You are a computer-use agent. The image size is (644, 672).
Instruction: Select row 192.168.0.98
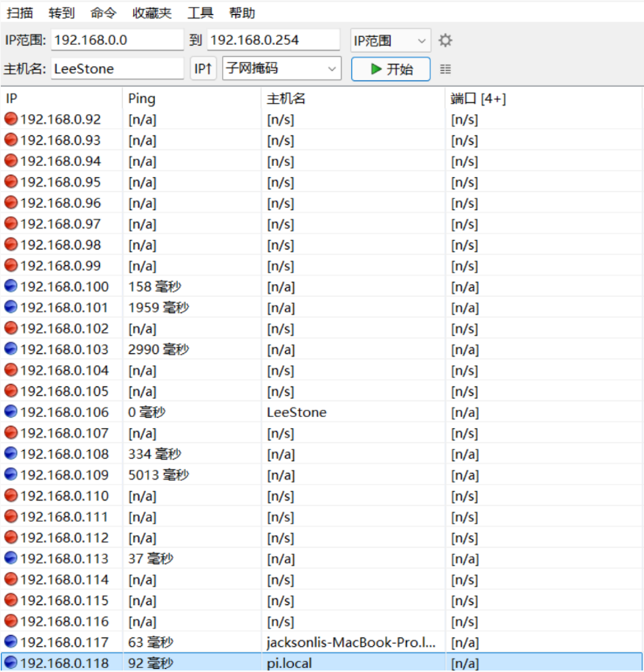[x=321, y=245]
